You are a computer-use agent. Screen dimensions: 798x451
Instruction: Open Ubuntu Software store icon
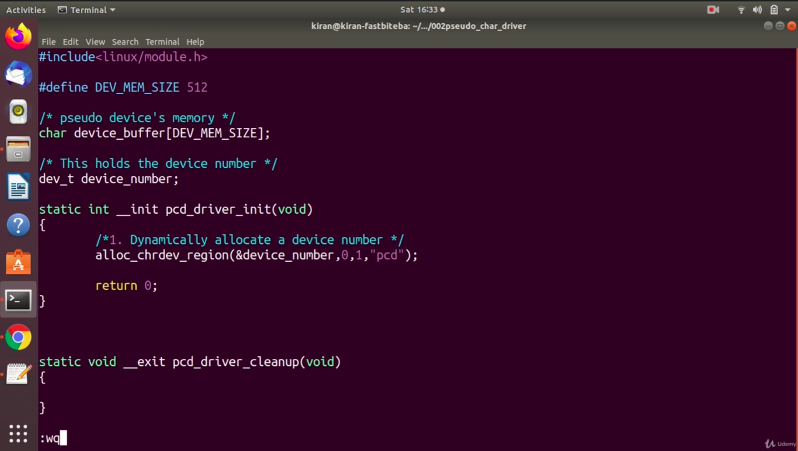(18, 262)
